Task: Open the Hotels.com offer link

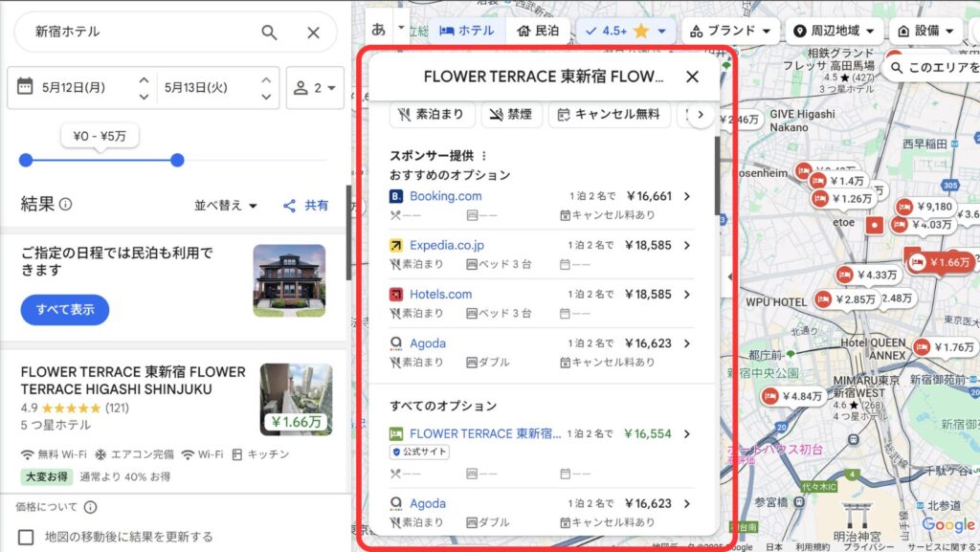Action: [x=440, y=294]
